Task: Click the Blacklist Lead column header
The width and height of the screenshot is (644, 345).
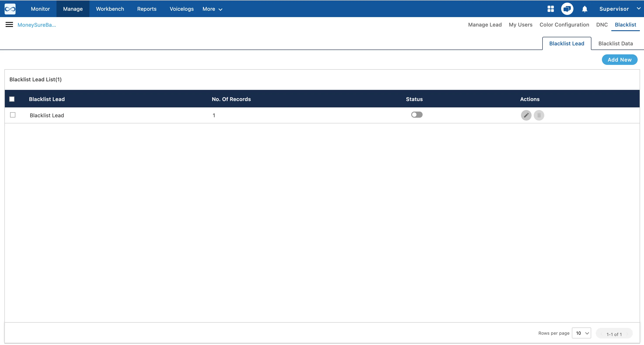Action: point(47,99)
